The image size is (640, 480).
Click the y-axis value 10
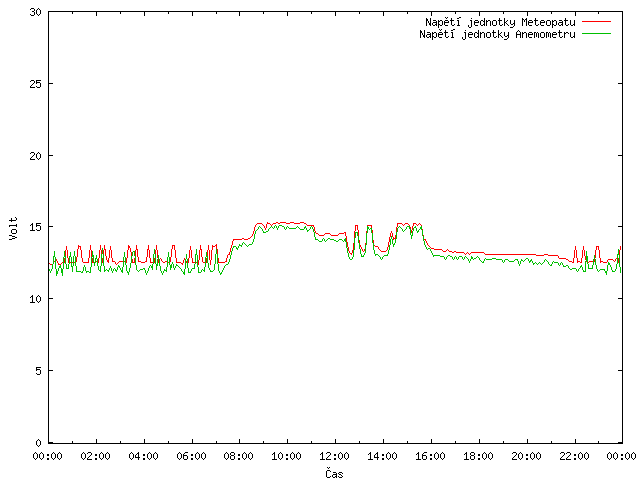pos(36,299)
